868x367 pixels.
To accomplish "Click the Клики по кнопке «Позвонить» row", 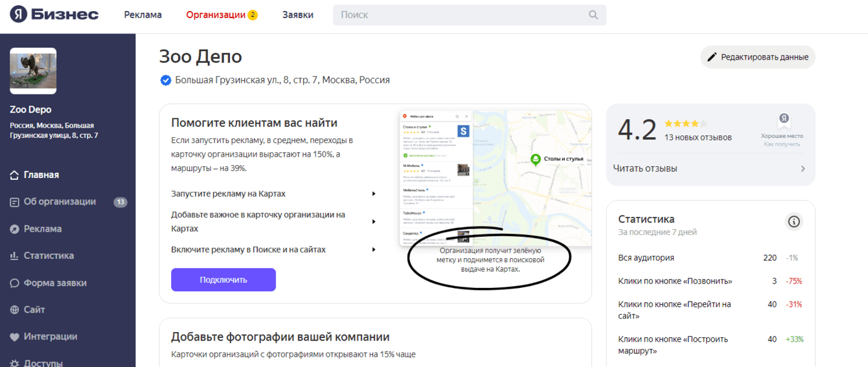I will pos(711,281).
